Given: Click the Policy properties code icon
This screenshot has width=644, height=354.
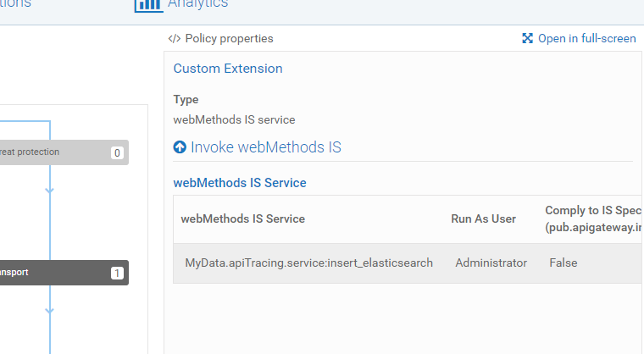Looking at the screenshot, I should pyautogui.click(x=175, y=38).
